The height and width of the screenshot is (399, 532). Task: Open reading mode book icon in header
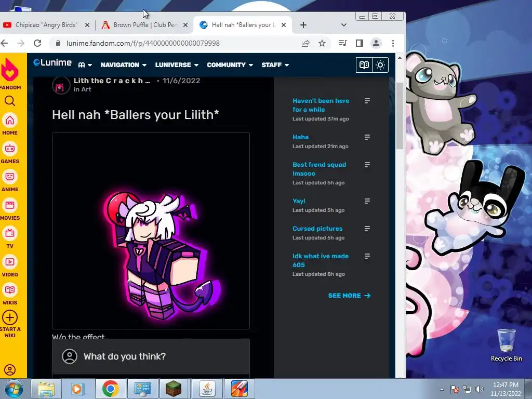point(364,65)
